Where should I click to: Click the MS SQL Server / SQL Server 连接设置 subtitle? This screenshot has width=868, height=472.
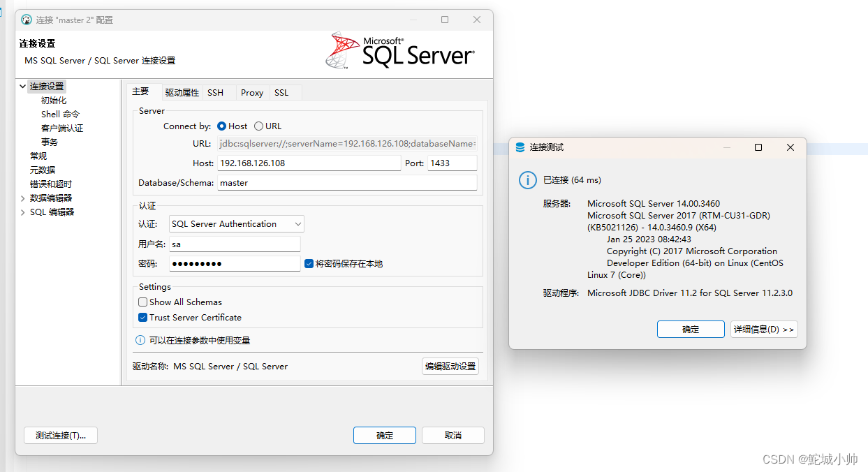(x=100, y=61)
